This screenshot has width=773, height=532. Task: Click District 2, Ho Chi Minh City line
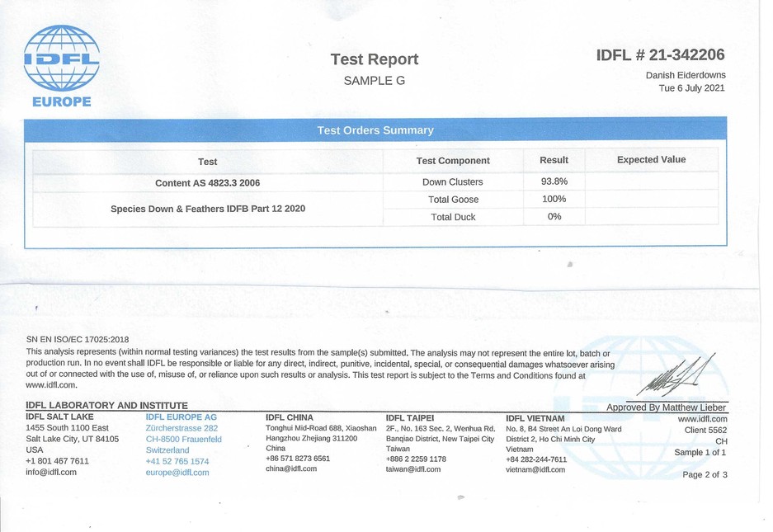550,440
